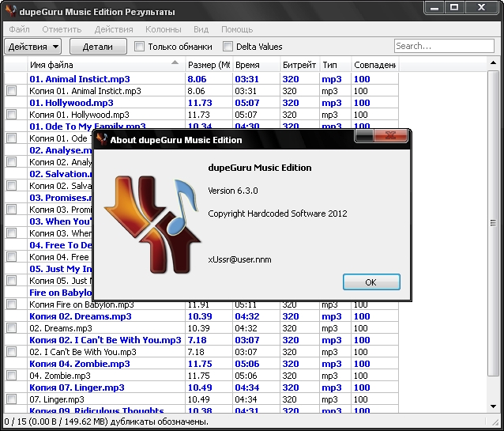
Task: Click the Version 6.3.0 text
Action: tap(233, 191)
